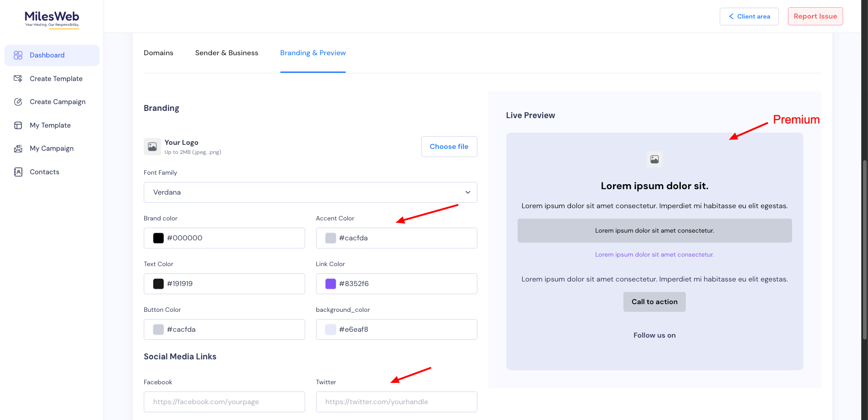The width and height of the screenshot is (868, 420).
Task: Click the Your Logo image placeholder icon
Action: point(152,147)
